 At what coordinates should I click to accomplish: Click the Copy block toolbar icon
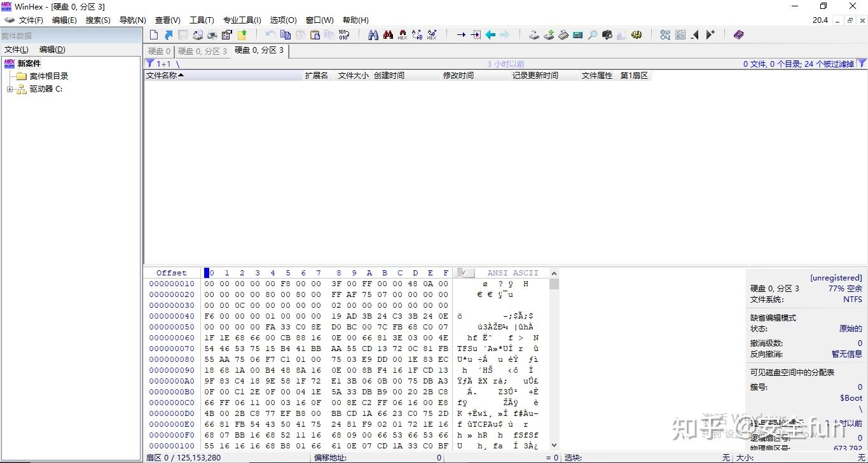coord(286,35)
